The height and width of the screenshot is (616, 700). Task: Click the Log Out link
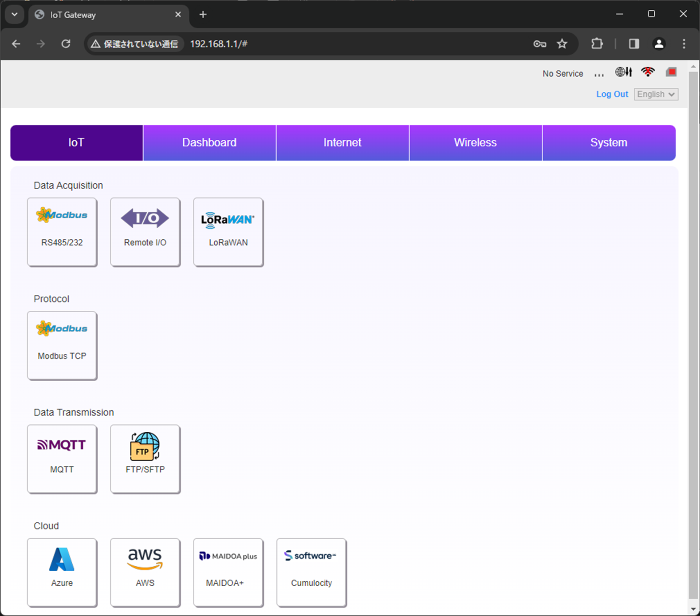[612, 94]
